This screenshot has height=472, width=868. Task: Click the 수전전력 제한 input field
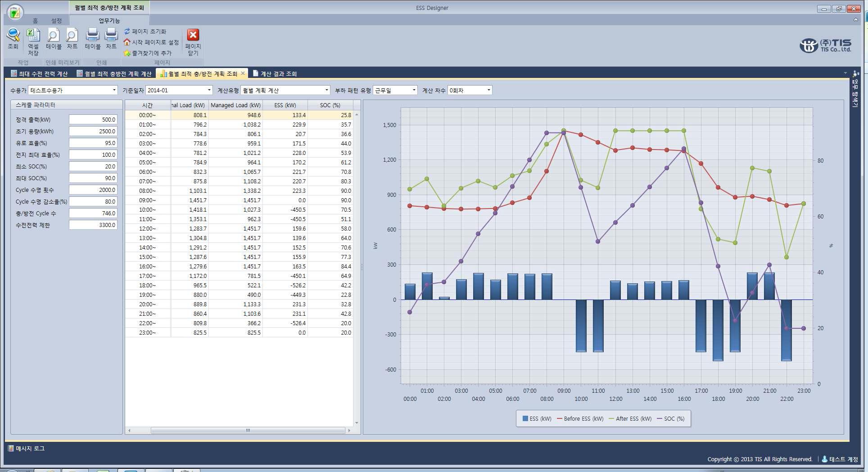(93, 225)
